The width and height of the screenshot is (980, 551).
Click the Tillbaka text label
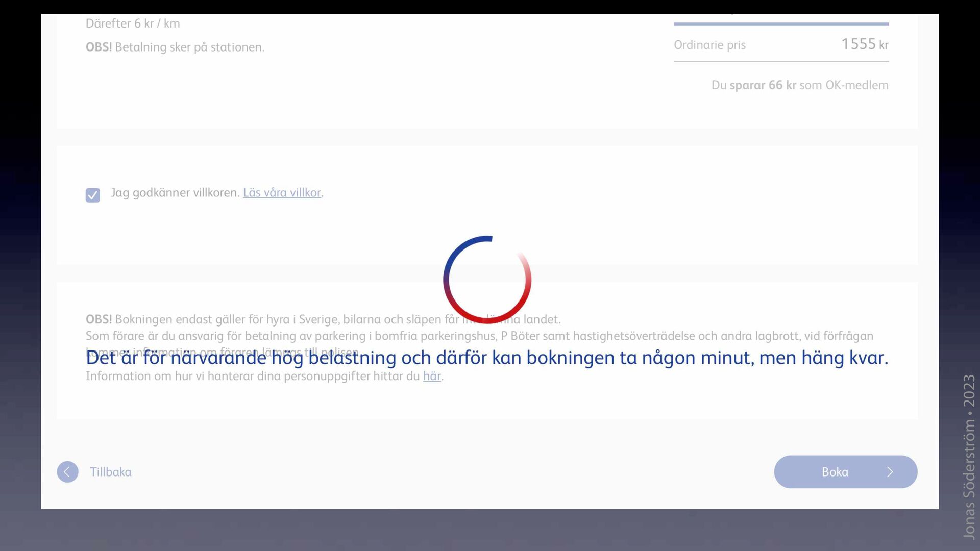click(x=111, y=472)
